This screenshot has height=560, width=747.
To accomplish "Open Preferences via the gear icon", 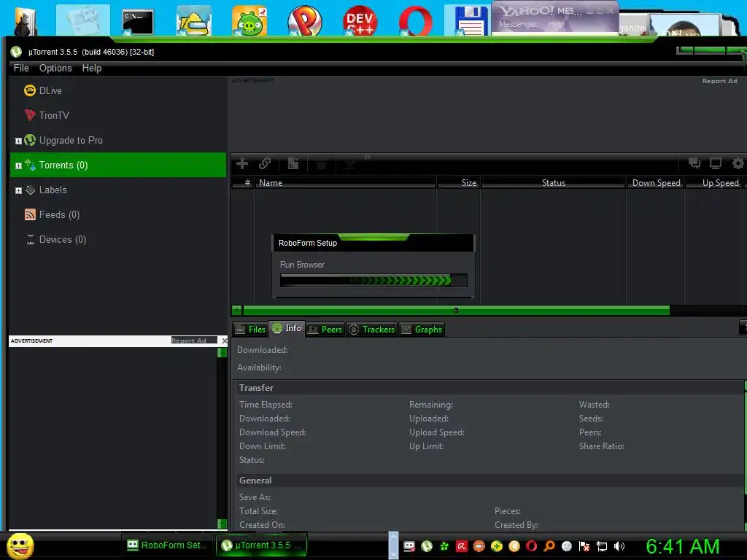I will [738, 163].
